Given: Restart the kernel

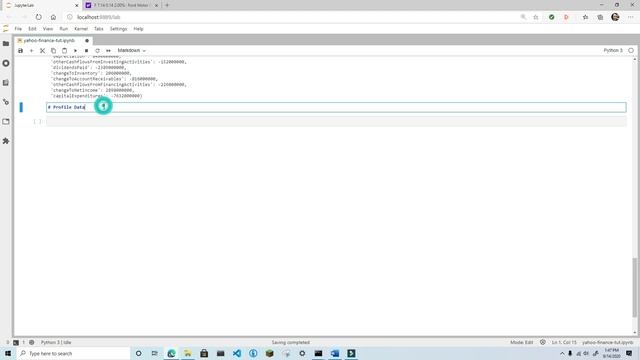Looking at the screenshot, I should (98, 51).
